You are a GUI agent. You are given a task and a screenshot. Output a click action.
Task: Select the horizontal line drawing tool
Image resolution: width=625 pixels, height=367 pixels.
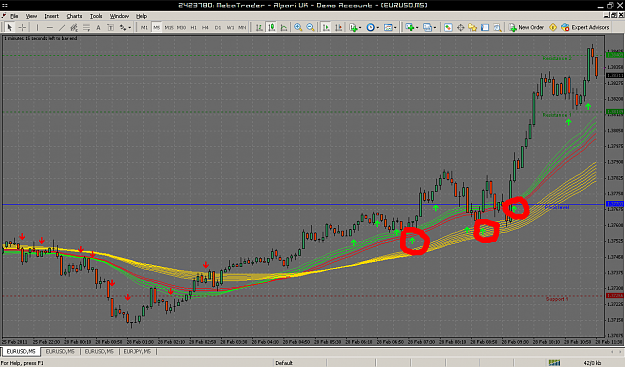[49, 27]
